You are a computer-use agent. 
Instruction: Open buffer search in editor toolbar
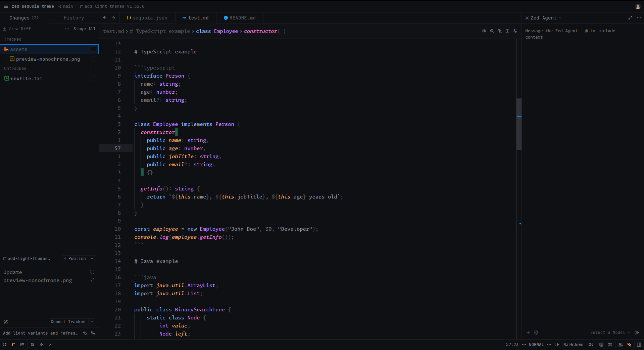pyautogui.click(x=492, y=31)
